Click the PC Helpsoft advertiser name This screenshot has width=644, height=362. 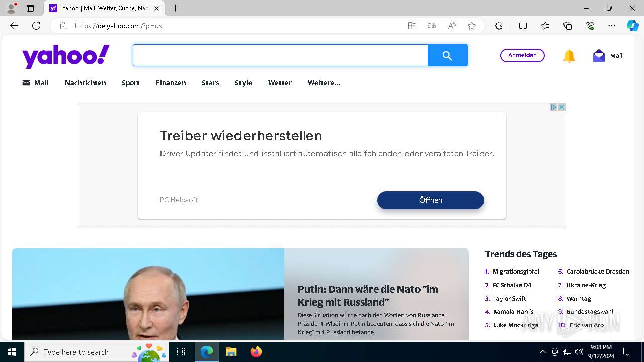(179, 200)
